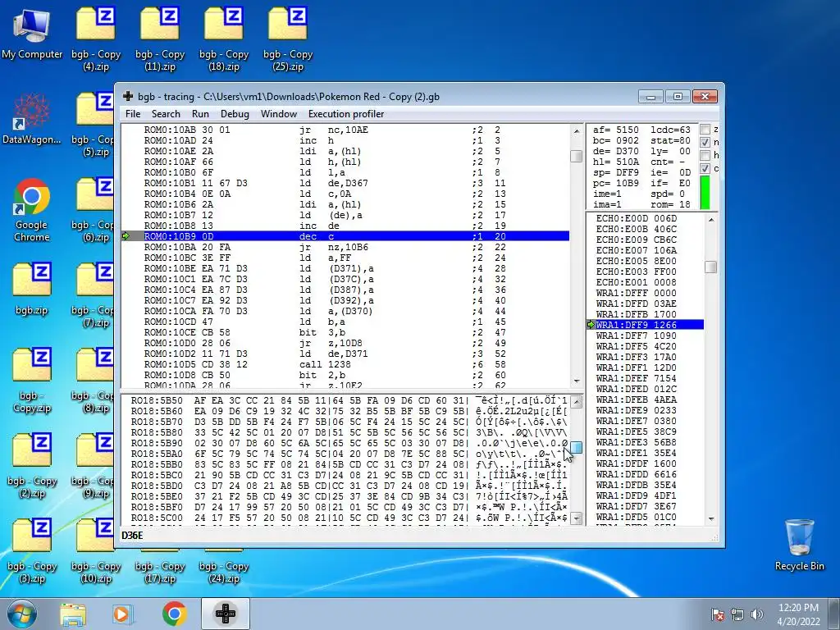This screenshot has width=840, height=630.
Task: Click the stack view scrollbar thumb
Action: click(x=711, y=267)
